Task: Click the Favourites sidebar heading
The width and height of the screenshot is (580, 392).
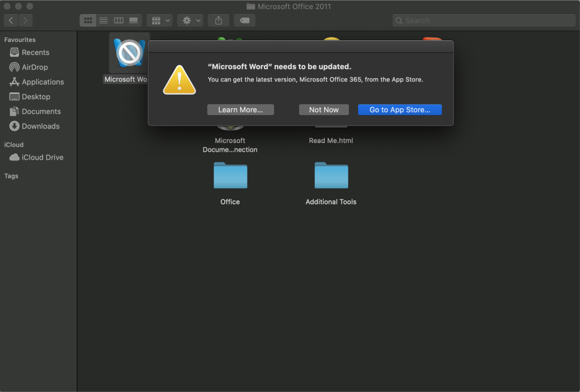Action: pyautogui.click(x=20, y=40)
